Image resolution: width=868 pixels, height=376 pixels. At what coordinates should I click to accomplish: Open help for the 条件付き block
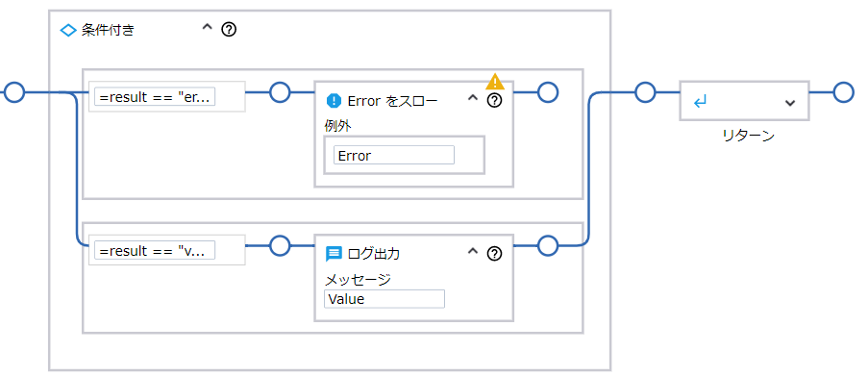tap(229, 30)
